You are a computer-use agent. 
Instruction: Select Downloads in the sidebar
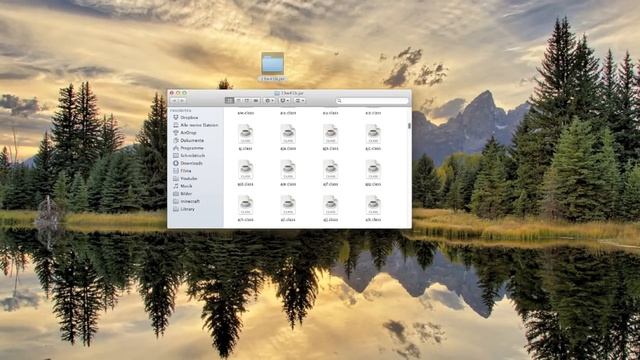point(188,163)
